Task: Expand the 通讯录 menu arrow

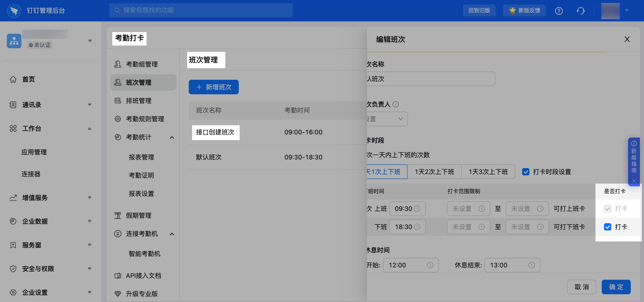Action: pos(90,105)
